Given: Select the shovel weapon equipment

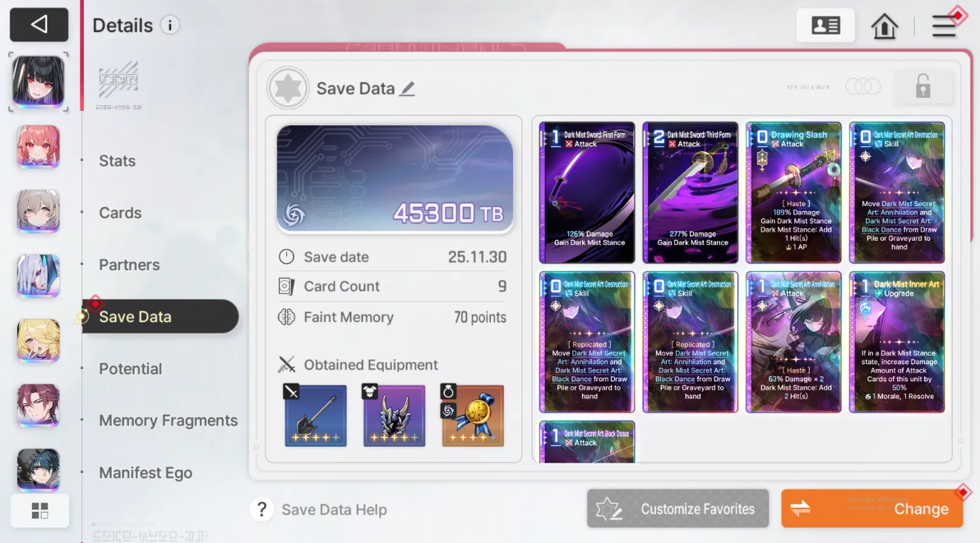Looking at the screenshot, I should [316, 415].
